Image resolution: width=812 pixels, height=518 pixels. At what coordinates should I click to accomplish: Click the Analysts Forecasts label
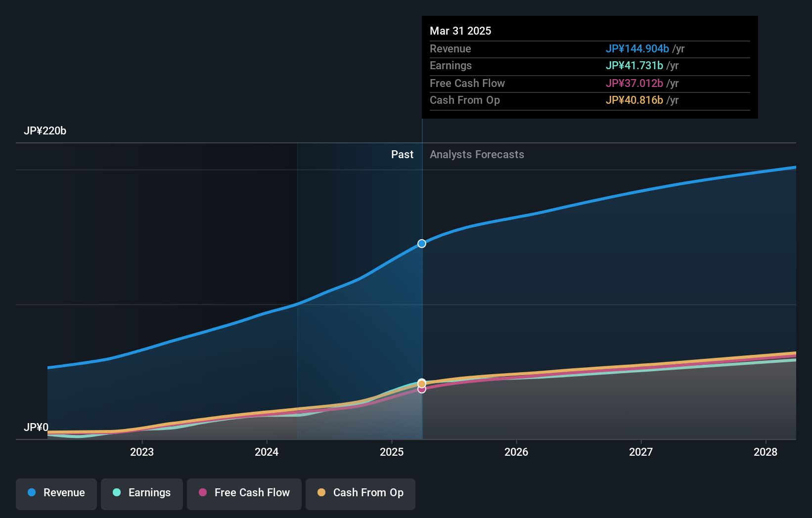pyautogui.click(x=477, y=155)
